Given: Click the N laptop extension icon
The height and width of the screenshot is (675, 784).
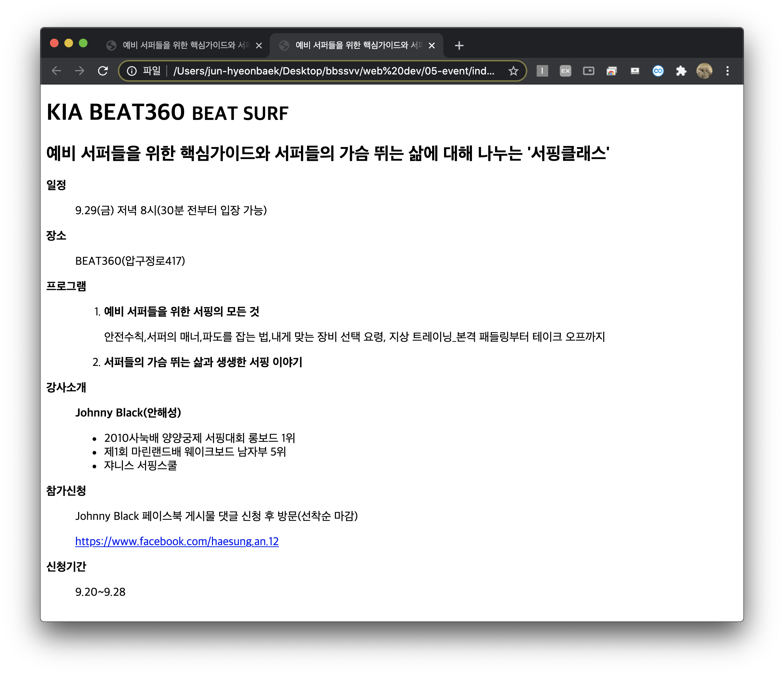Looking at the screenshot, I should pos(635,71).
